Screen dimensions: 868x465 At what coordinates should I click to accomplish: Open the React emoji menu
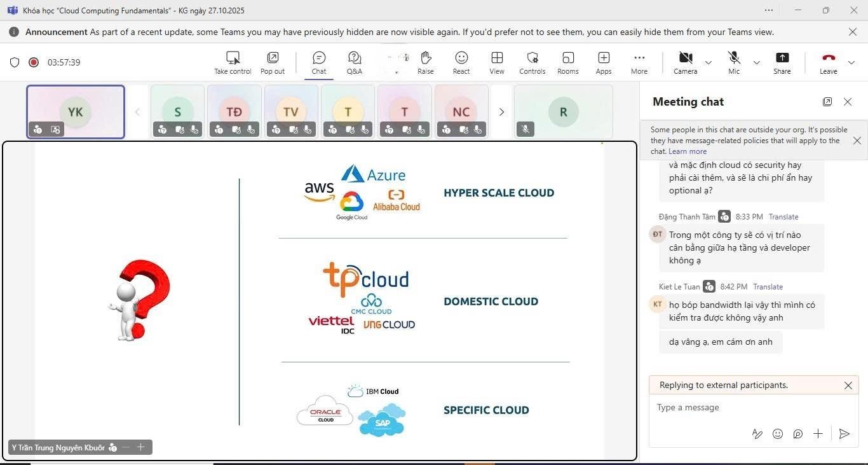pos(461,62)
